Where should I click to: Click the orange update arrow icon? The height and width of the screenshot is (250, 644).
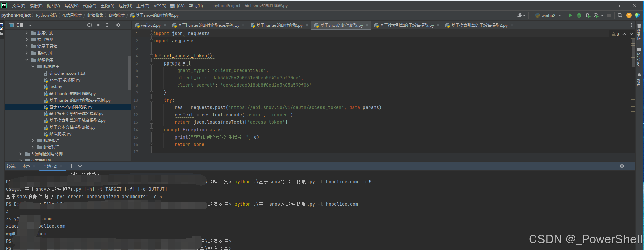coord(629,15)
